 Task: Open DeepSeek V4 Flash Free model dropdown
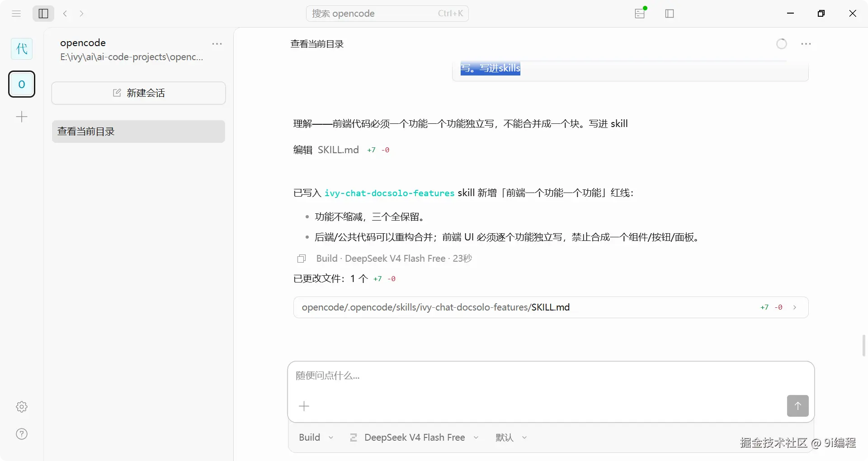pyautogui.click(x=414, y=437)
